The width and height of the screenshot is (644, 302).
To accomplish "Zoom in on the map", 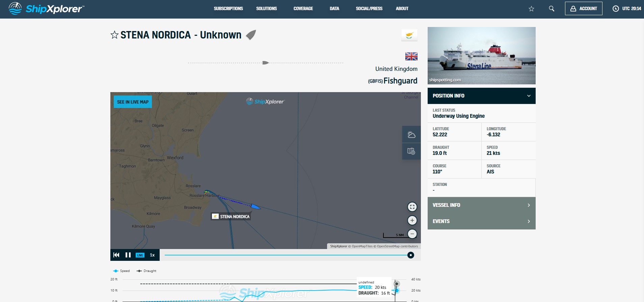I will tap(412, 220).
